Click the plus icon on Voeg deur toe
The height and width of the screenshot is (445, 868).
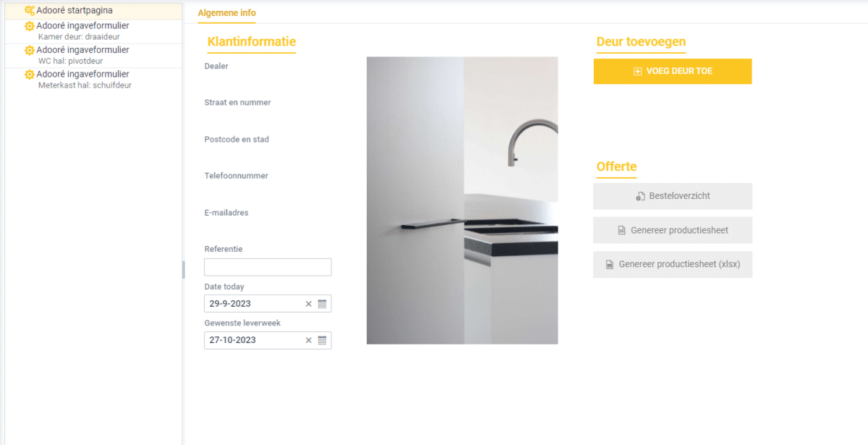637,71
